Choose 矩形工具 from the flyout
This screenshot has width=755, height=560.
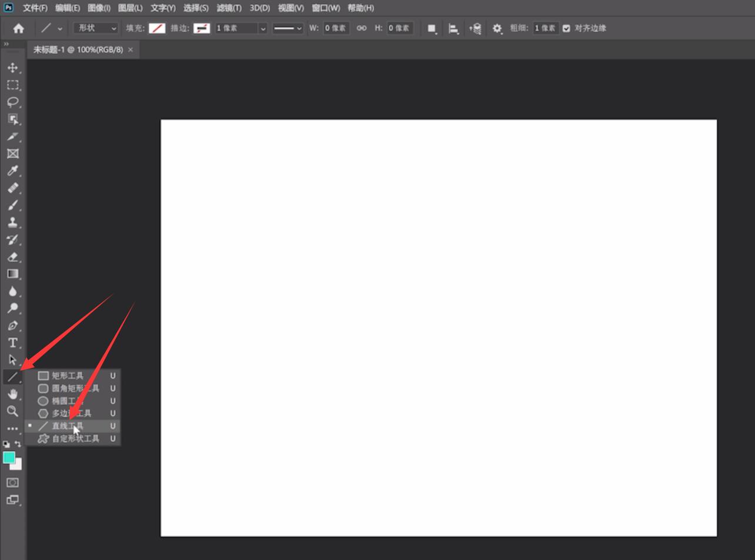click(73, 375)
